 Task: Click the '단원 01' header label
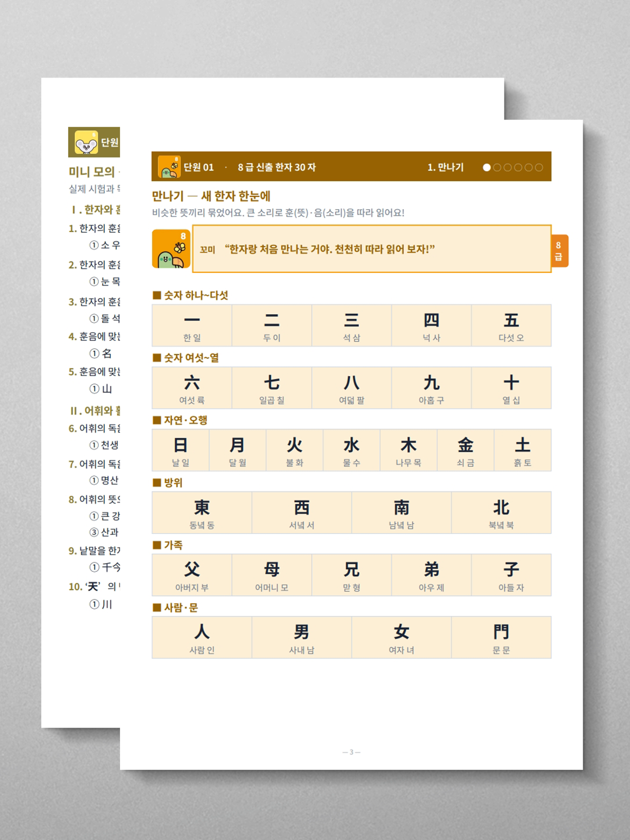pos(199,167)
